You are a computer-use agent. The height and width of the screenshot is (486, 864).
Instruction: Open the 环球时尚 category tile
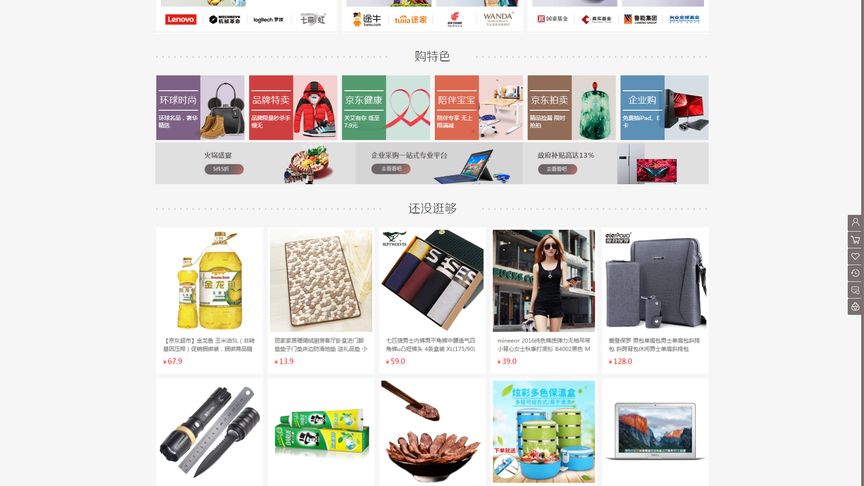[200, 107]
